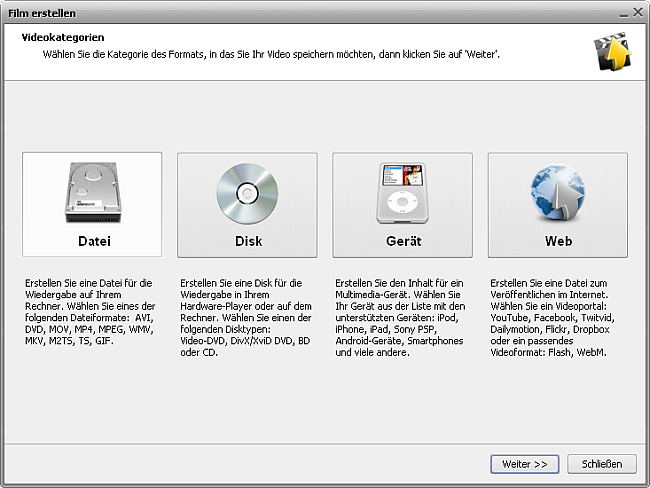Click the Weiter >> button
Viewport: 650px width, 488px height.
[524, 464]
